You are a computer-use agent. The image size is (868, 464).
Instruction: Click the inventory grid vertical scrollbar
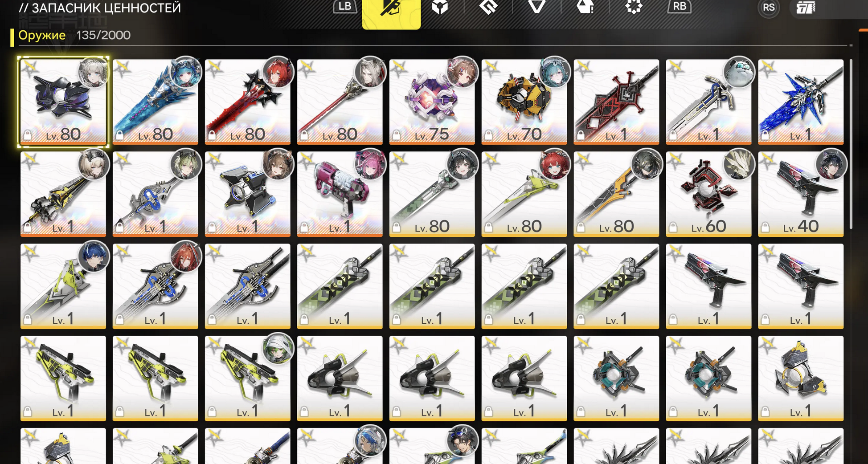(x=851, y=144)
